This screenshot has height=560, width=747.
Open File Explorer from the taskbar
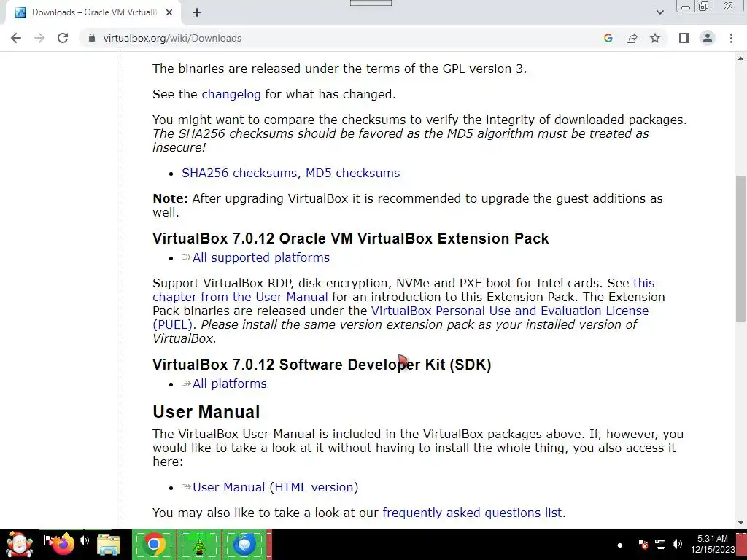click(x=109, y=545)
